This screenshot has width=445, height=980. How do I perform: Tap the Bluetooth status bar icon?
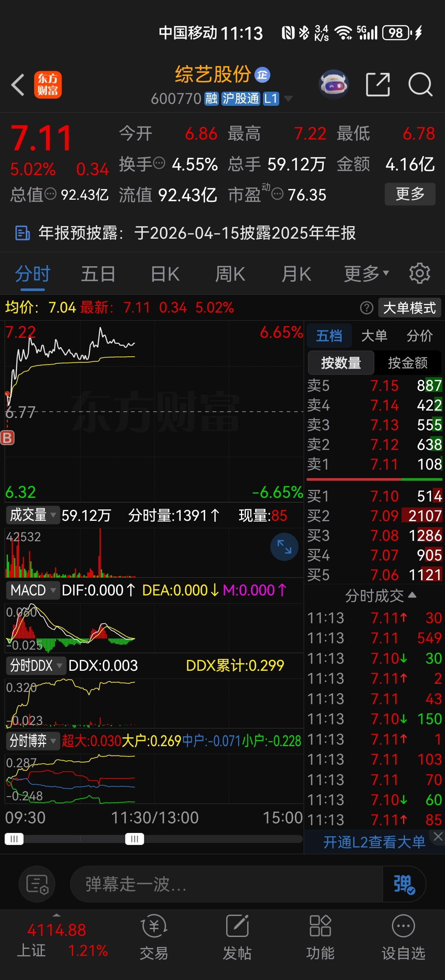point(304,33)
